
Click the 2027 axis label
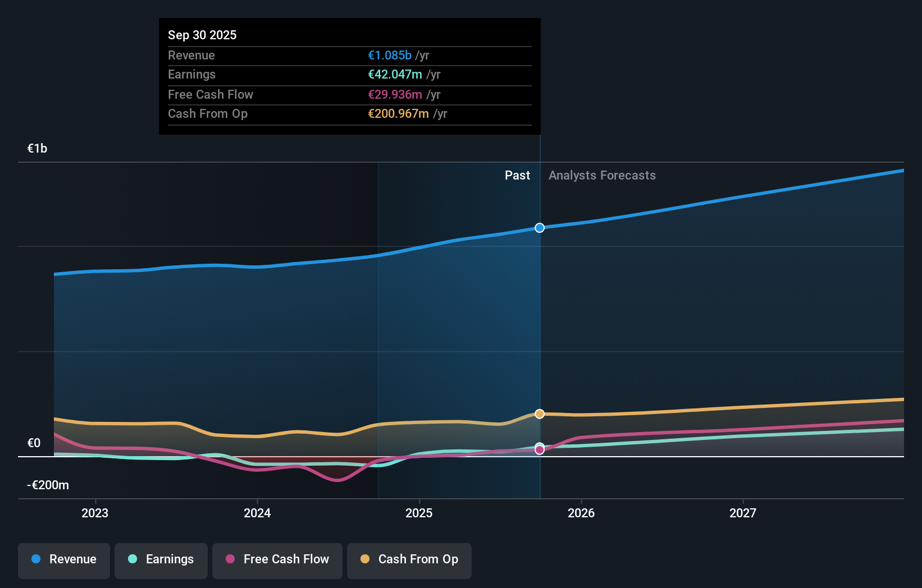(743, 513)
